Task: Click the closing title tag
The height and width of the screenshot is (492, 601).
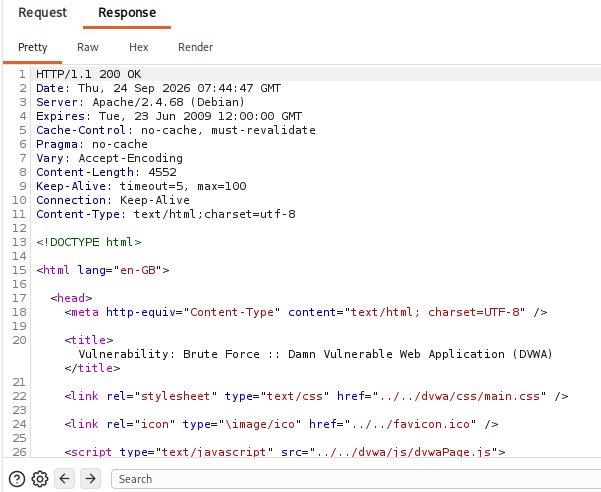Action: (x=92, y=368)
